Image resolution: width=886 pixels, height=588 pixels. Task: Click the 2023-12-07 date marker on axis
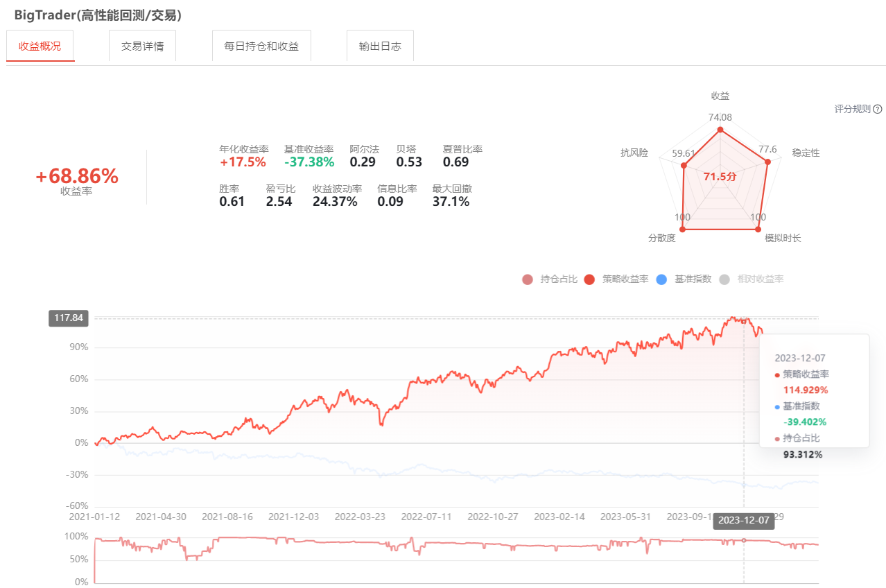(744, 521)
